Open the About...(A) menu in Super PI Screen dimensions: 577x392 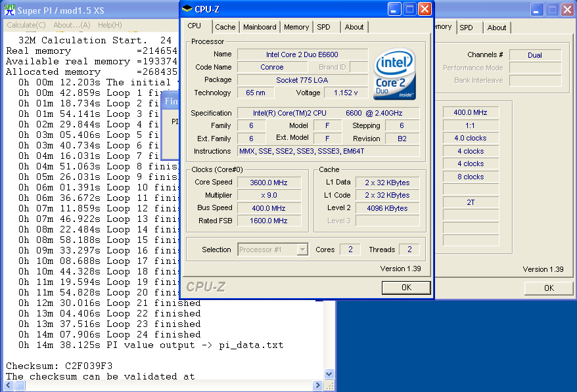(72, 25)
